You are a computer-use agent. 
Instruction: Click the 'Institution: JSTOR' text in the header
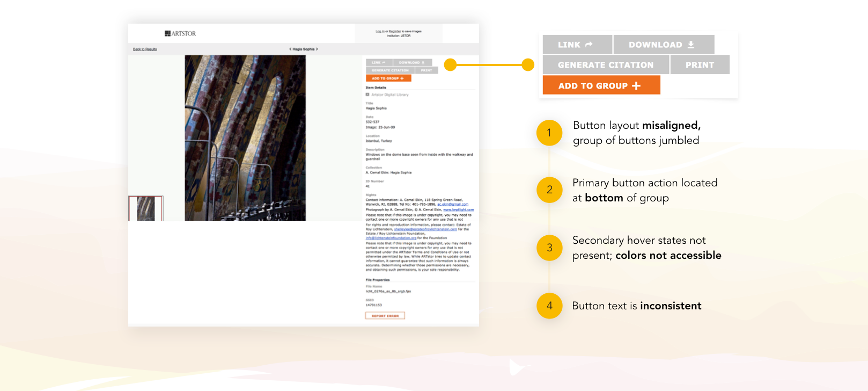click(x=399, y=36)
